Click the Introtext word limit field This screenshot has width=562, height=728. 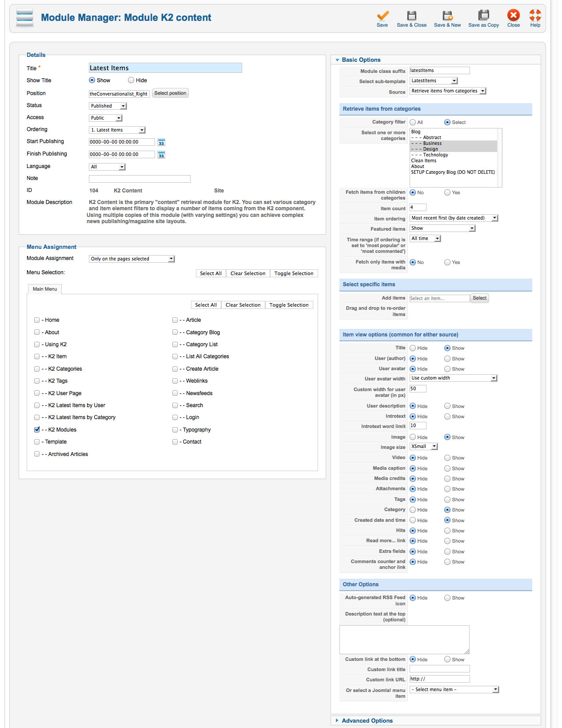click(418, 426)
